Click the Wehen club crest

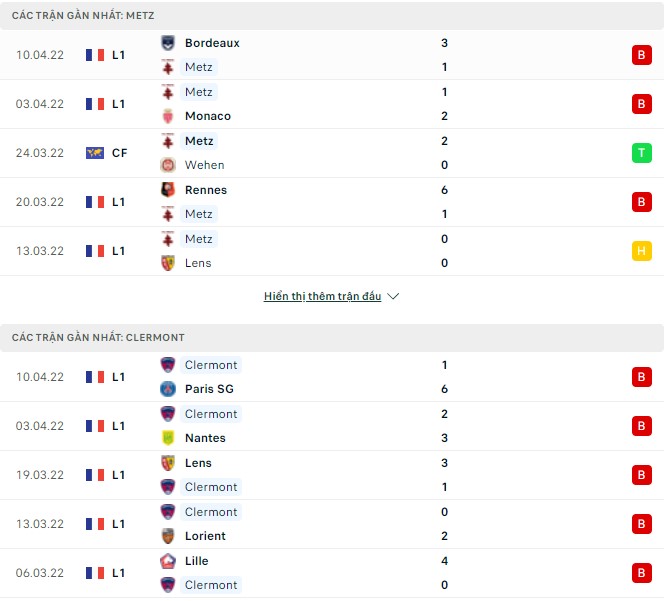tap(168, 165)
